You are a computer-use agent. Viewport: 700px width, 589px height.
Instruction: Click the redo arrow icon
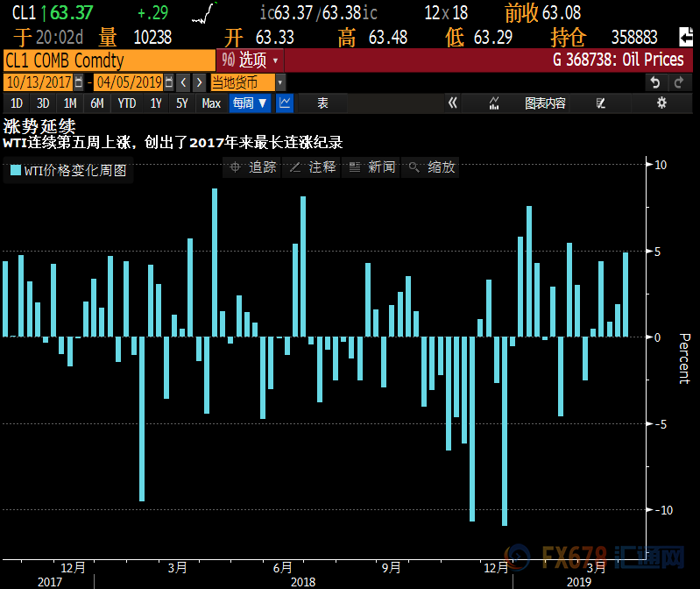tap(679, 82)
